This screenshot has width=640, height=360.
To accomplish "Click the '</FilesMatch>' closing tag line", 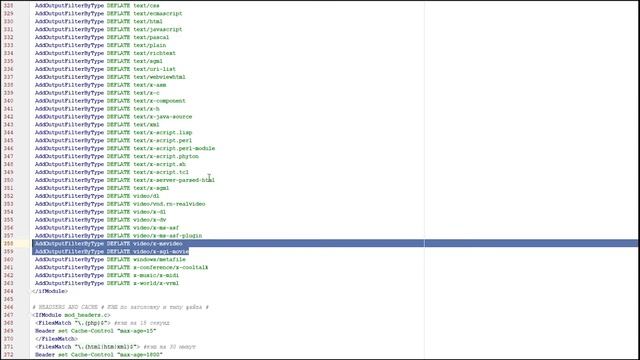I will 57,339.
